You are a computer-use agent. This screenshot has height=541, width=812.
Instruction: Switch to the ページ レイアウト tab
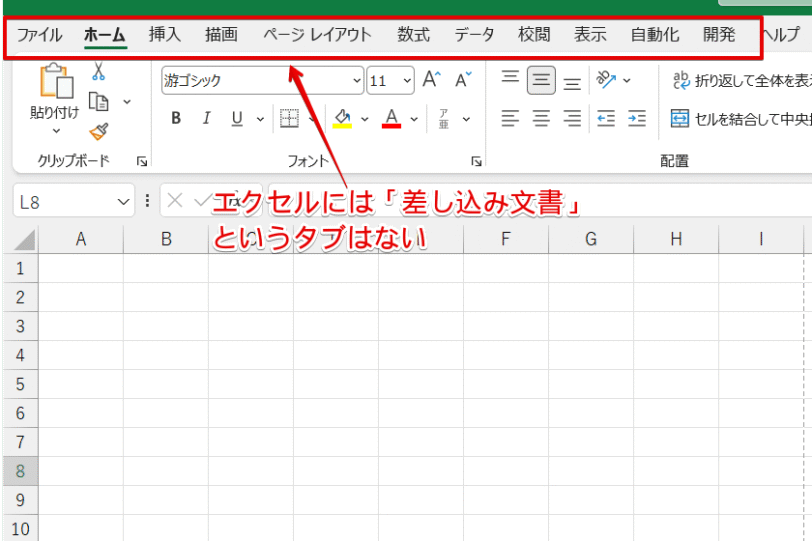(x=317, y=35)
